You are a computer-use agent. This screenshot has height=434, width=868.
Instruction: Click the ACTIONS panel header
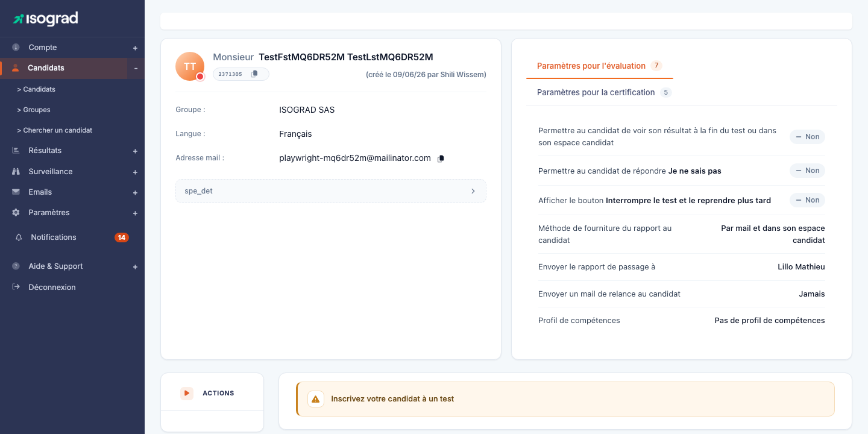[x=212, y=393]
